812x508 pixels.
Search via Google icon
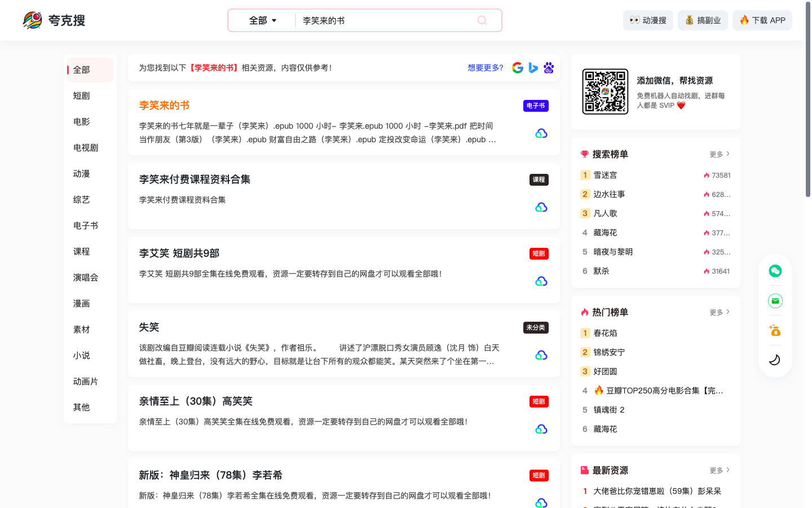[x=518, y=68]
